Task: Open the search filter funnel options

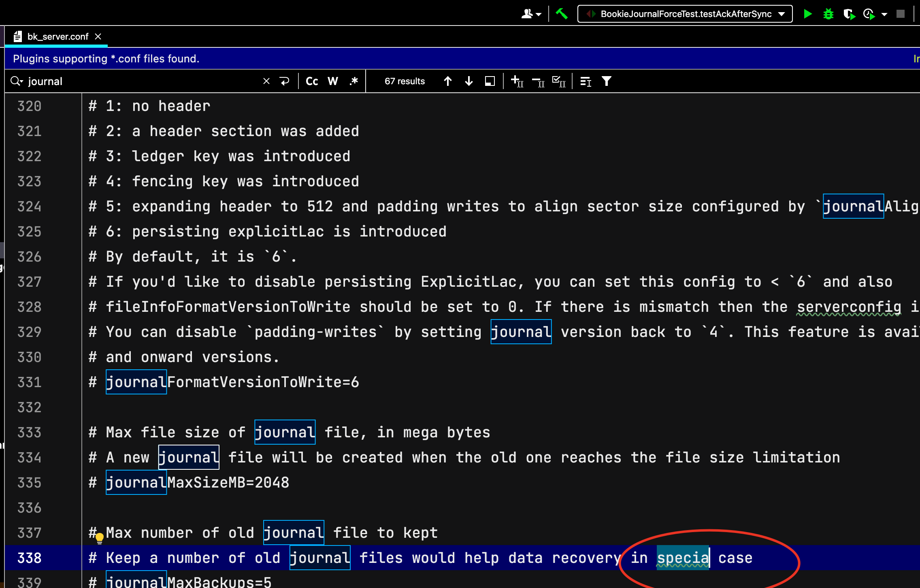Action: [x=607, y=81]
